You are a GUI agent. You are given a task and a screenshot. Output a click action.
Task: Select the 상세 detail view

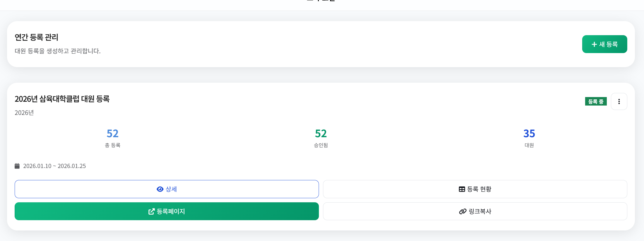(166, 189)
